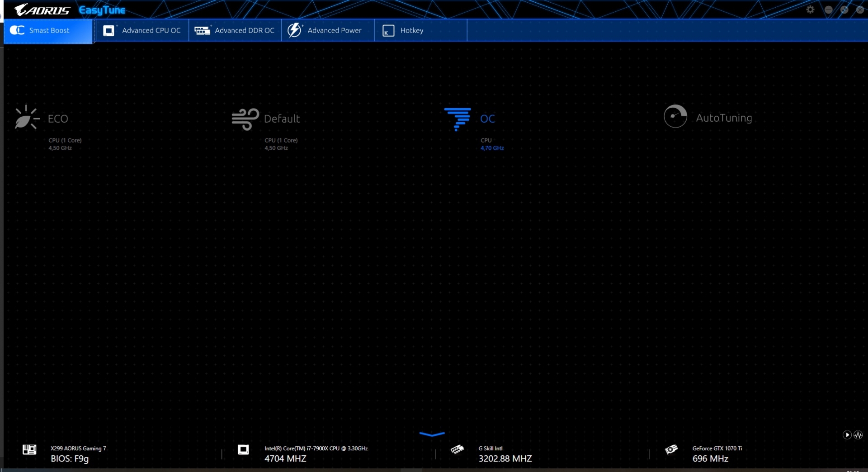This screenshot has width=868, height=472.
Task: Click Default's CPU (1 Core) label
Action: coord(281,140)
